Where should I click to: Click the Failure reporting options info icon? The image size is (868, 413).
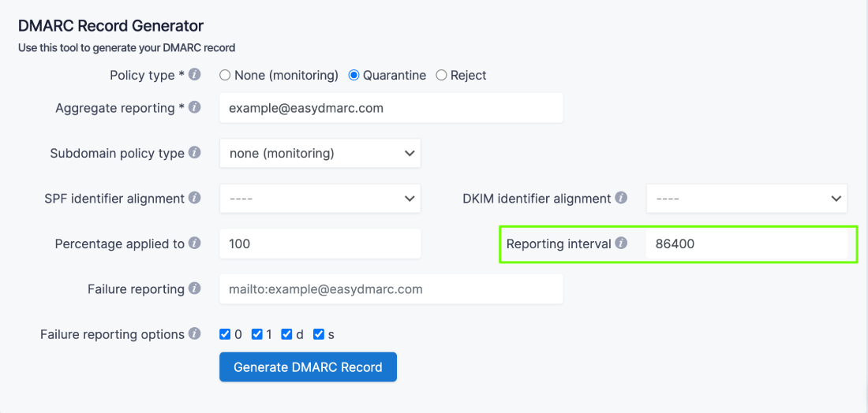[x=194, y=334]
